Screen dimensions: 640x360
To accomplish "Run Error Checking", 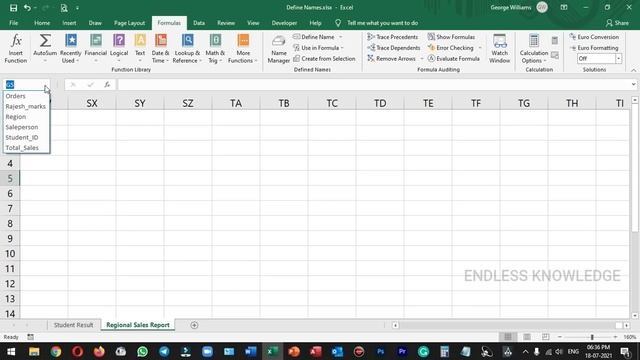I will [451, 48].
